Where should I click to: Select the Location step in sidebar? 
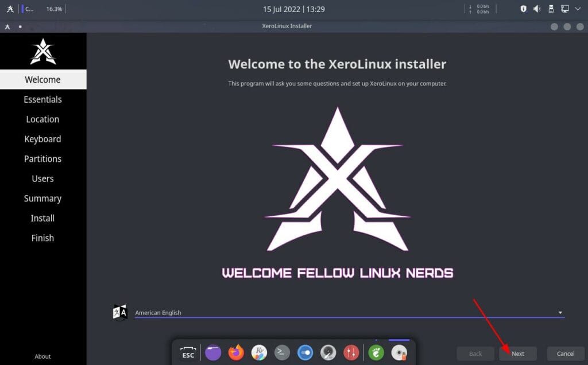[x=43, y=119]
